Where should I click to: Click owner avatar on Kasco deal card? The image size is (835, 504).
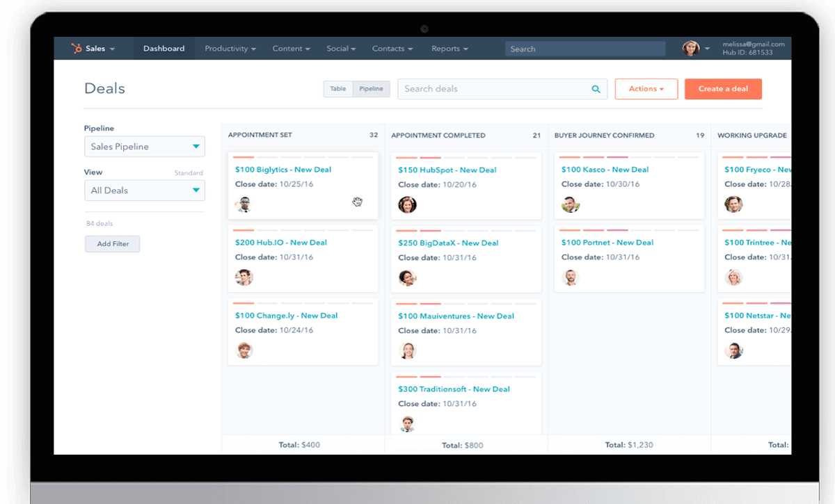point(571,204)
